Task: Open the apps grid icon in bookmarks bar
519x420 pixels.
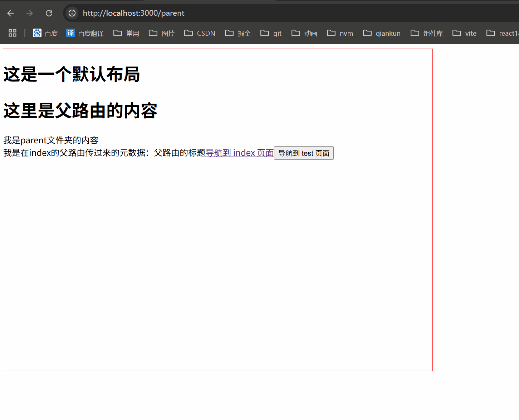Action: click(x=13, y=33)
